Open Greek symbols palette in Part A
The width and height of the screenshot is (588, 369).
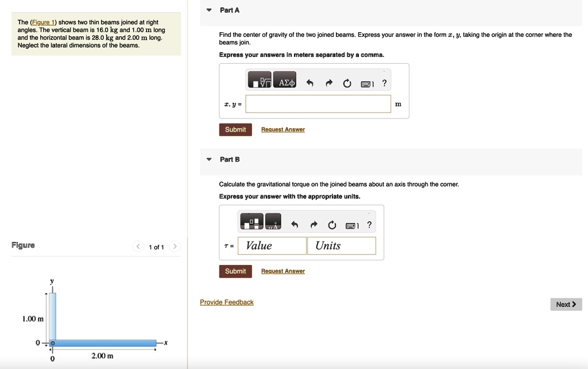point(285,83)
